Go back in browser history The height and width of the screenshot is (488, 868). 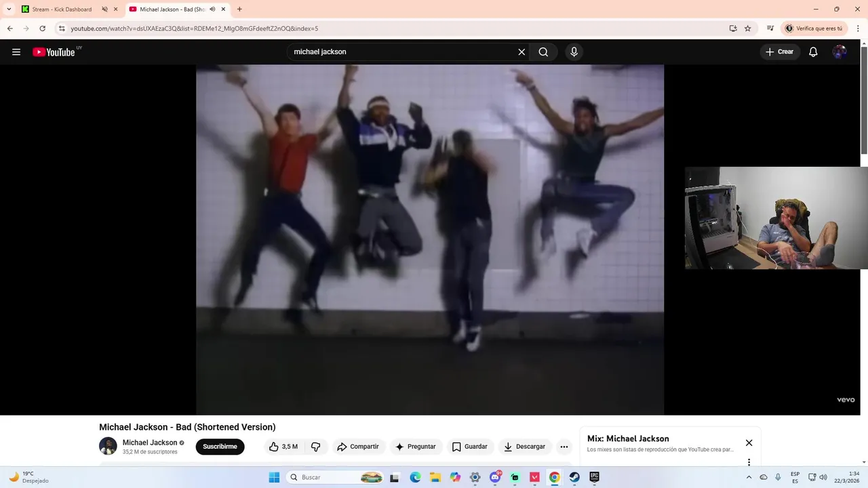tap(10, 28)
